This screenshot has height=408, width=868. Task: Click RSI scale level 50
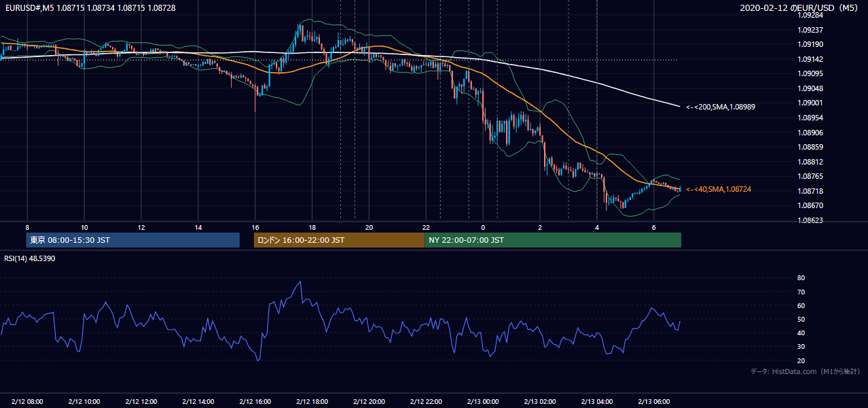tap(801, 319)
